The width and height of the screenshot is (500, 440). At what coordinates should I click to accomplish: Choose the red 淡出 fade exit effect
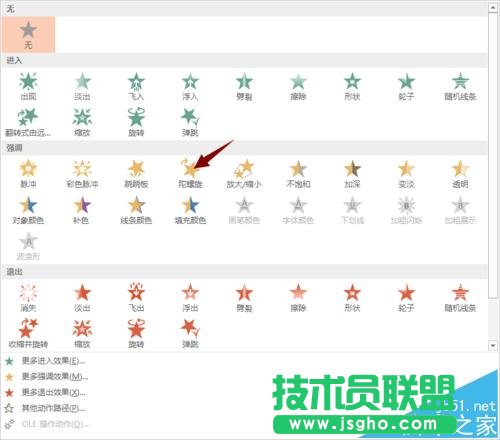[82, 298]
